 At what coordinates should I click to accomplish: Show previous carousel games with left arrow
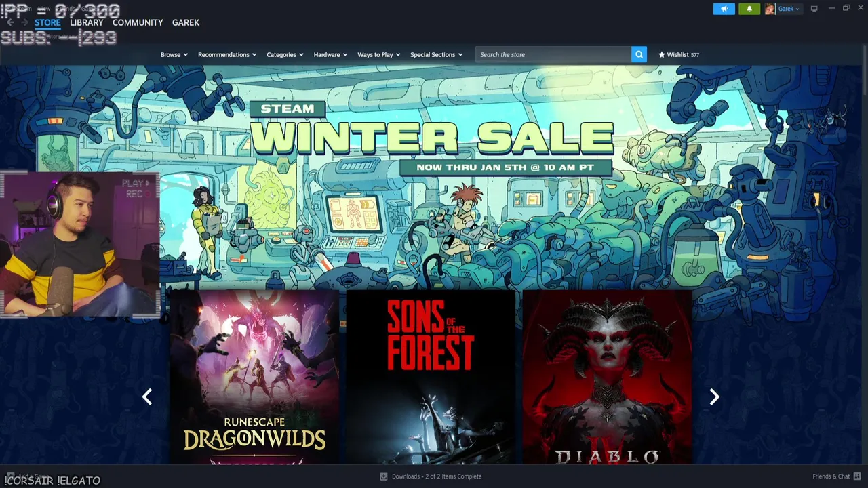pos(147,397)
